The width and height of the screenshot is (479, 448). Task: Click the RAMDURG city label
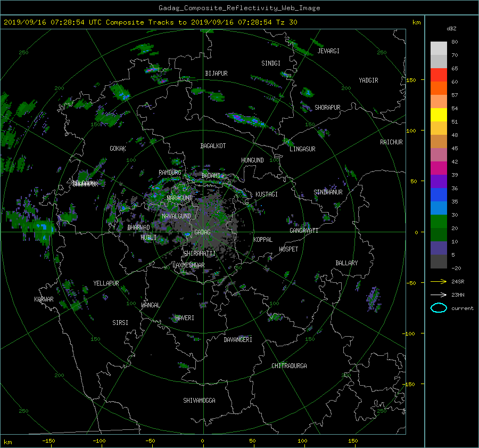click(x=170, y=173)
